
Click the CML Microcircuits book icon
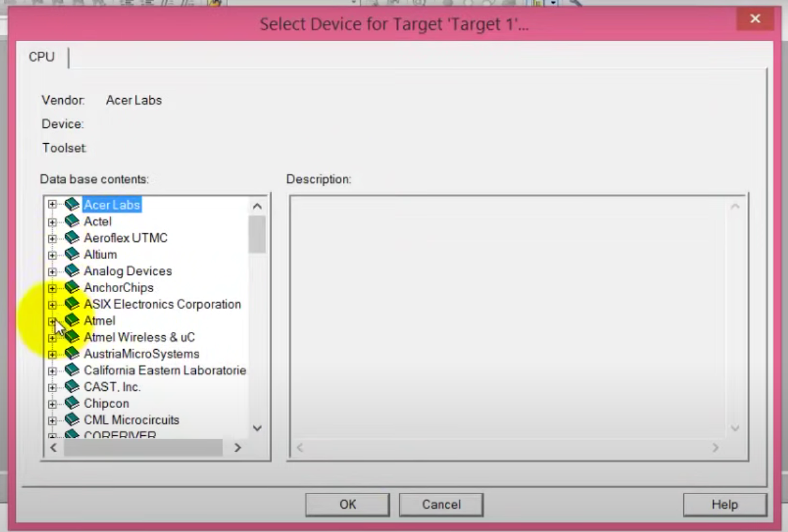tap(72, 420)
